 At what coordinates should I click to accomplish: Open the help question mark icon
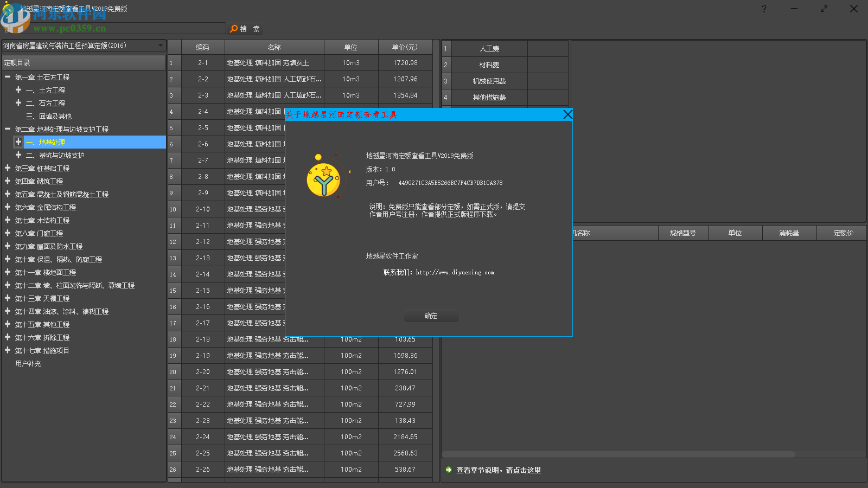(764, 9)
